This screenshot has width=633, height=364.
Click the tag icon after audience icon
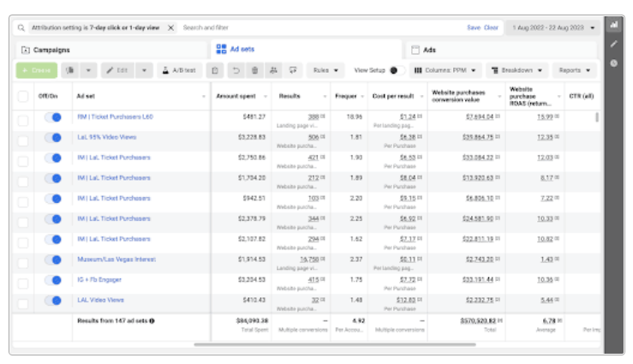293,70
